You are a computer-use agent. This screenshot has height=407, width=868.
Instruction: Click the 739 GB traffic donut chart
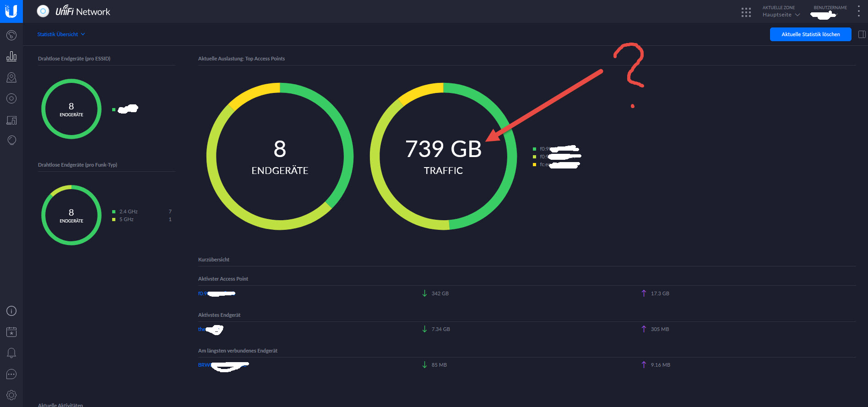pyautogui.click(x=443, y=156)
